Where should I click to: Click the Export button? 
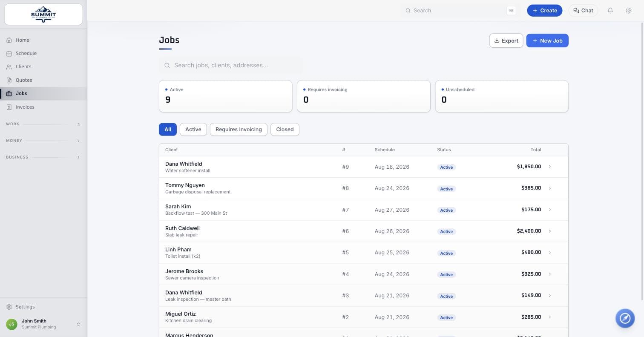[x=506, y=40]
